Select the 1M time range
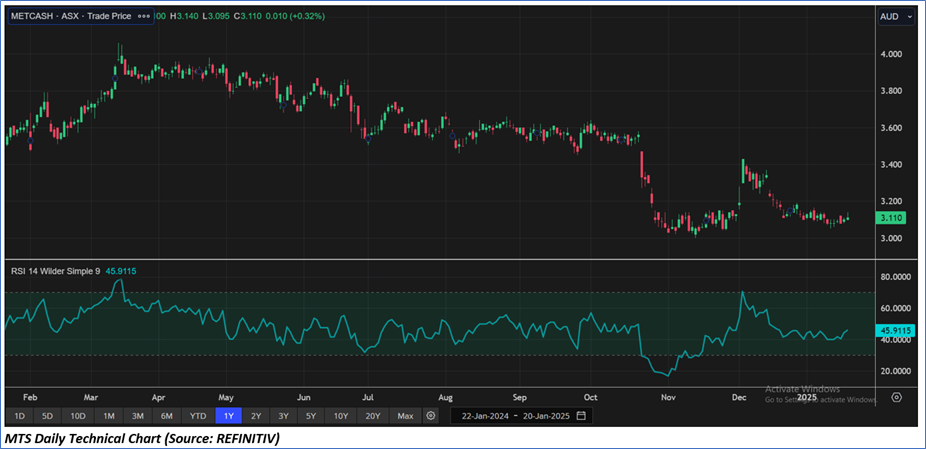The width and height of the screenshot is (926, 449). pyautogui.click(x=109, y=416)
